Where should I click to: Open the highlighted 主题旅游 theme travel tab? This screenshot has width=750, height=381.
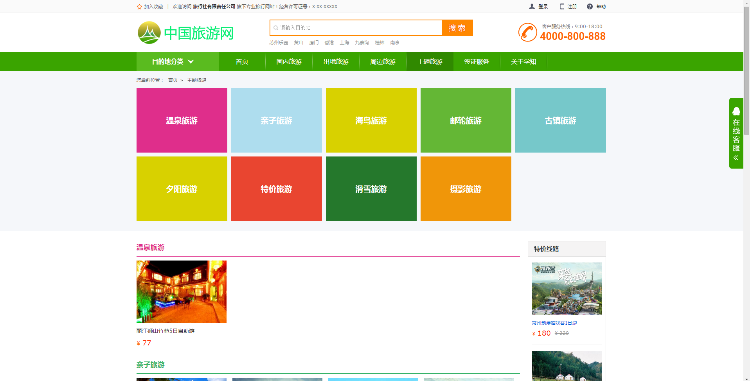coord(430,62)
